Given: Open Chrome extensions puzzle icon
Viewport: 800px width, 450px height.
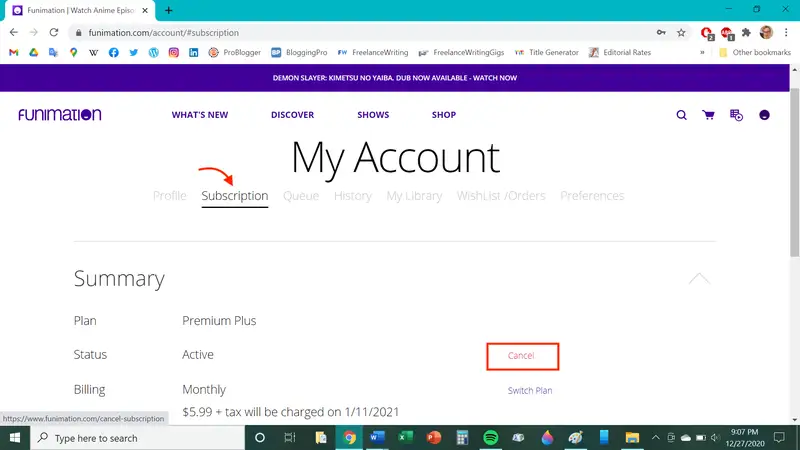Looking at the screenshot, I should (x=746, y=32).
